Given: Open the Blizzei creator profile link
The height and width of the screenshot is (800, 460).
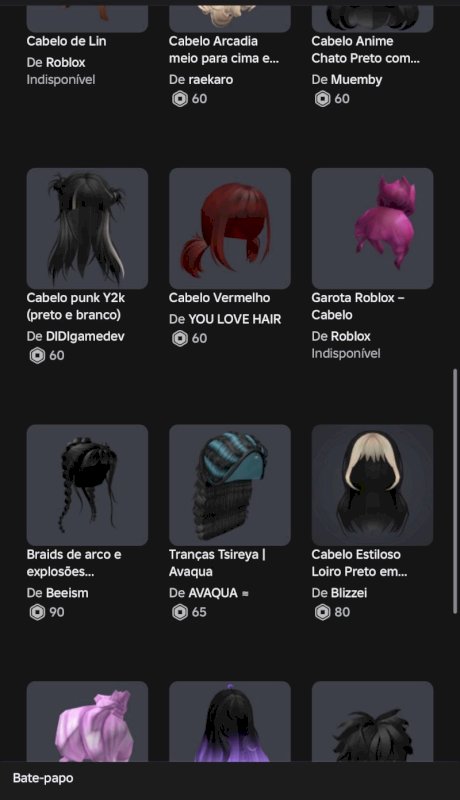Looking at the screenshot, I should click(x=349, y=593).
